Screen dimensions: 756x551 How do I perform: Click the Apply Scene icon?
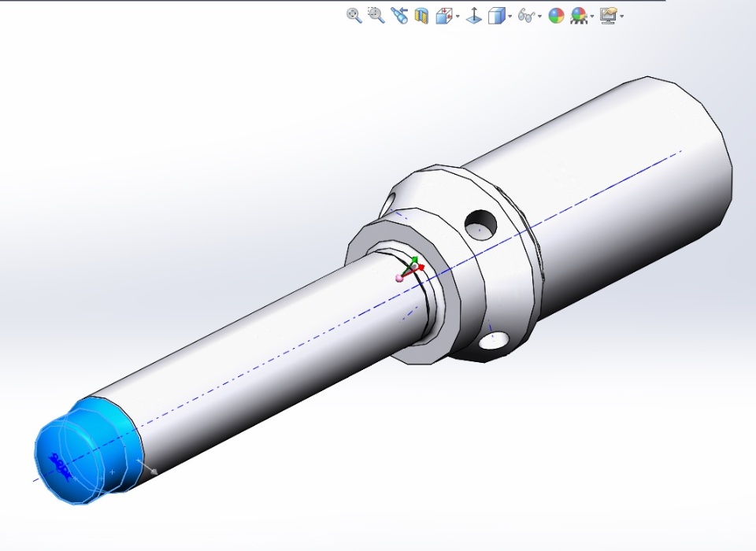click(x=579, y=16)
